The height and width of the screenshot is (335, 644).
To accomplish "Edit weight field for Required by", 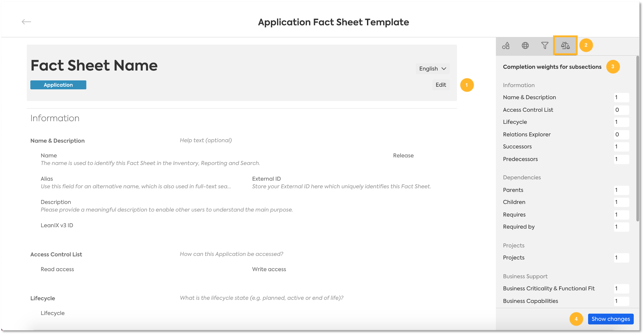I will coord(621,227).
